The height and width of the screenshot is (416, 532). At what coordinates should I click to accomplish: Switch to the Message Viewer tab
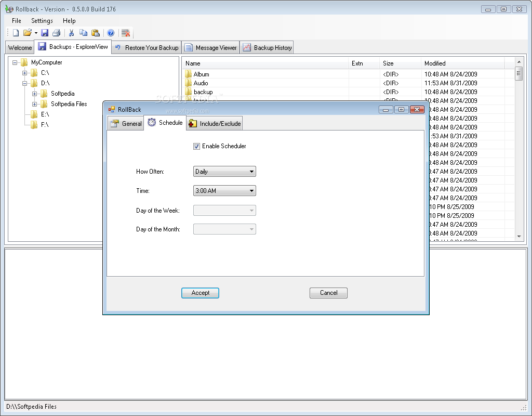point(211,48)
